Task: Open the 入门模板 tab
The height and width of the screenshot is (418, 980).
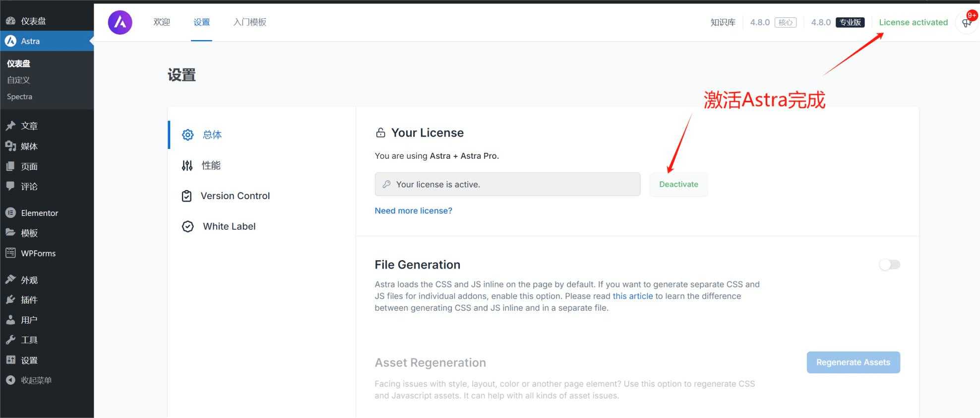Action: [x=249, y=22]
